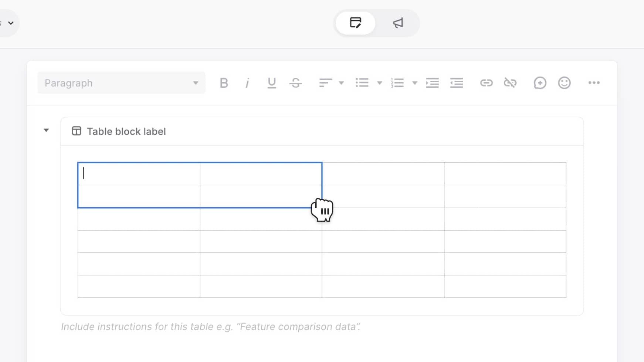This screenshot has width=644, height=362.
Task: Click the table block icon
Action: [x=77, y=131]
